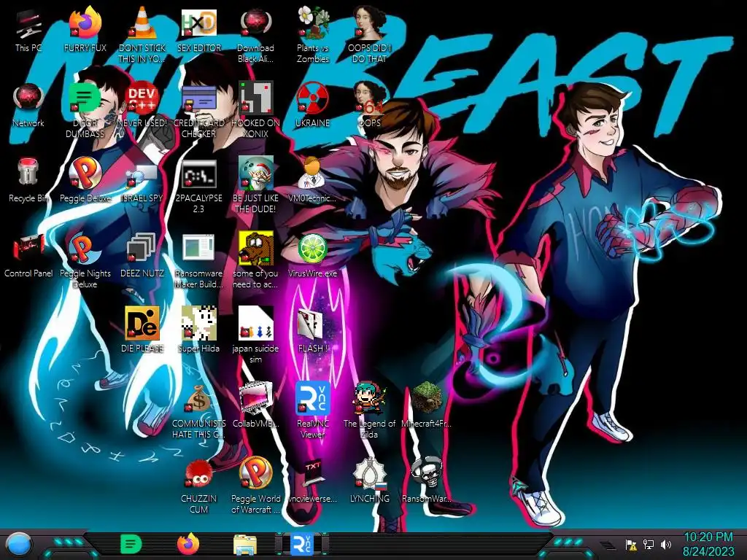
Task: Open the Network desktop icon
Action: [28, 106]
